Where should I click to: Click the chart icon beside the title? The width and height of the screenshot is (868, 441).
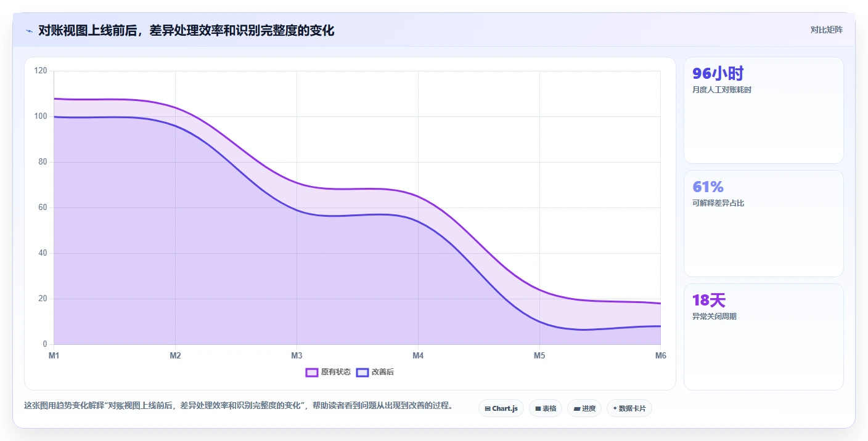click(29, 31)
